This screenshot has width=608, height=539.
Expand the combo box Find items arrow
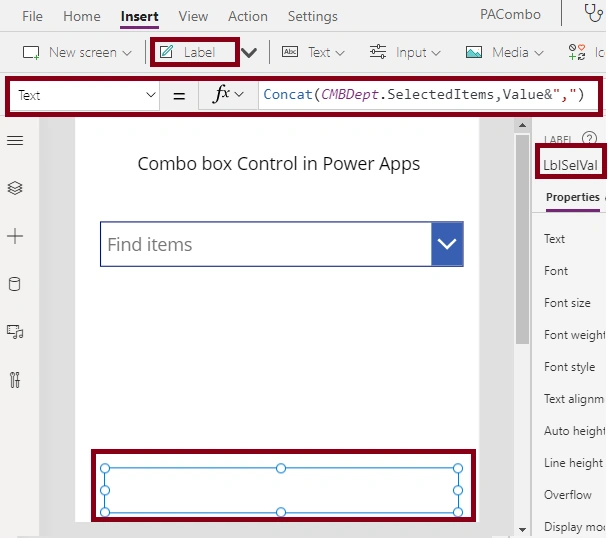447,244
